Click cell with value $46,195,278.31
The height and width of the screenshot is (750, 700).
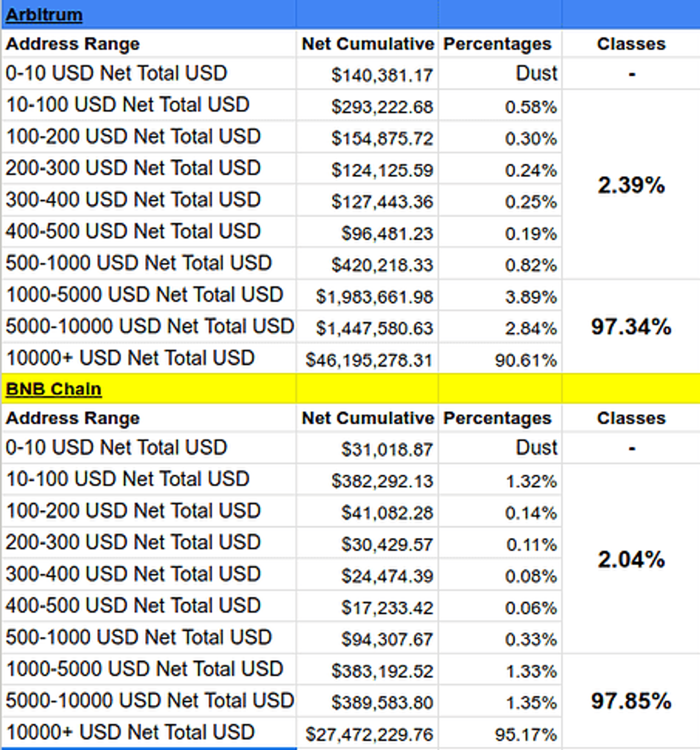tap(369, 360)
